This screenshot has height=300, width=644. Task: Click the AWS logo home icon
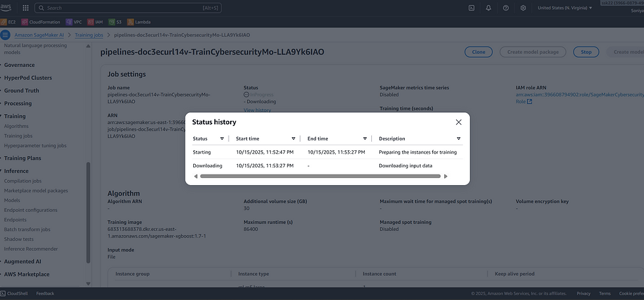[6, 8]
